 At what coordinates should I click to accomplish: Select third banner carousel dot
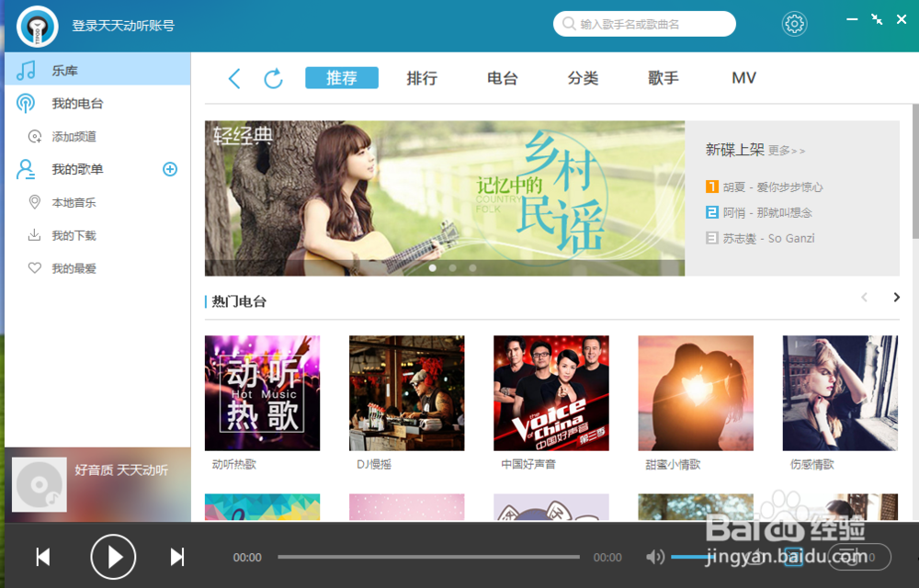tap(472, 267)
